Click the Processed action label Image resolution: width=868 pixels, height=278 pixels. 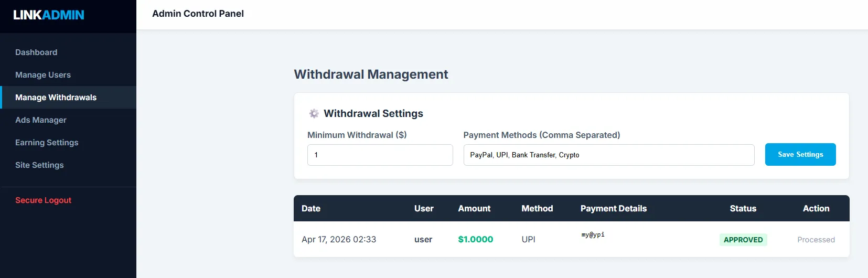point(816,240)
